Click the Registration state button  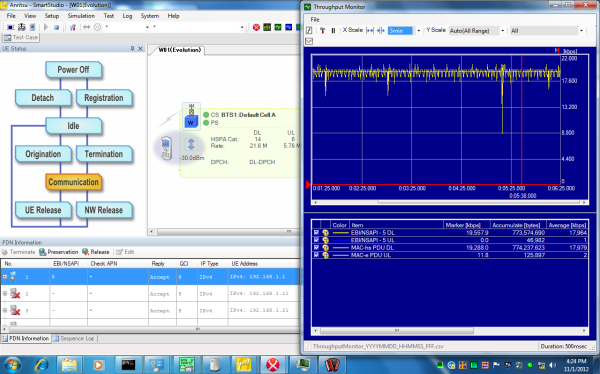click(x=104, y=98)
